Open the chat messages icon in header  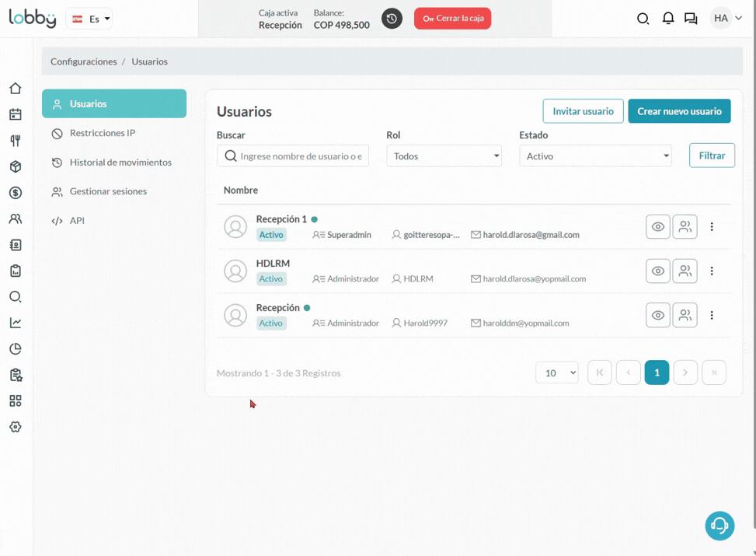click(691, 19)
